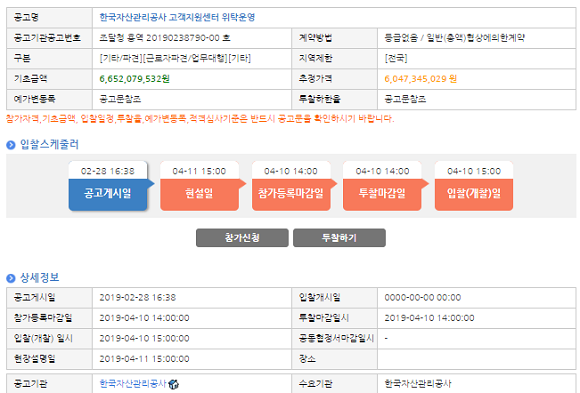
Task: Click the 0000-00-00 00:00 bid start value
Action: (423, 298)
